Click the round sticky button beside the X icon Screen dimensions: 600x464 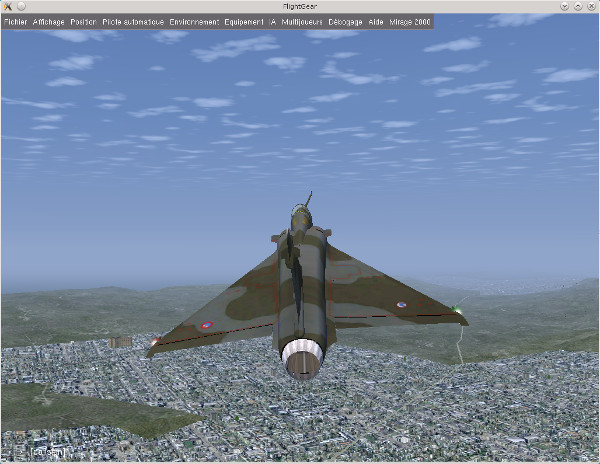(22, 6)
